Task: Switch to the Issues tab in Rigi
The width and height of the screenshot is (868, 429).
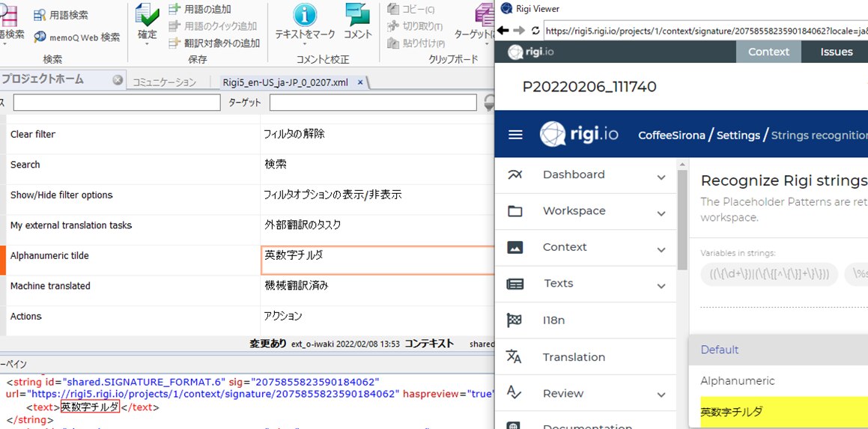Action: 836,52
